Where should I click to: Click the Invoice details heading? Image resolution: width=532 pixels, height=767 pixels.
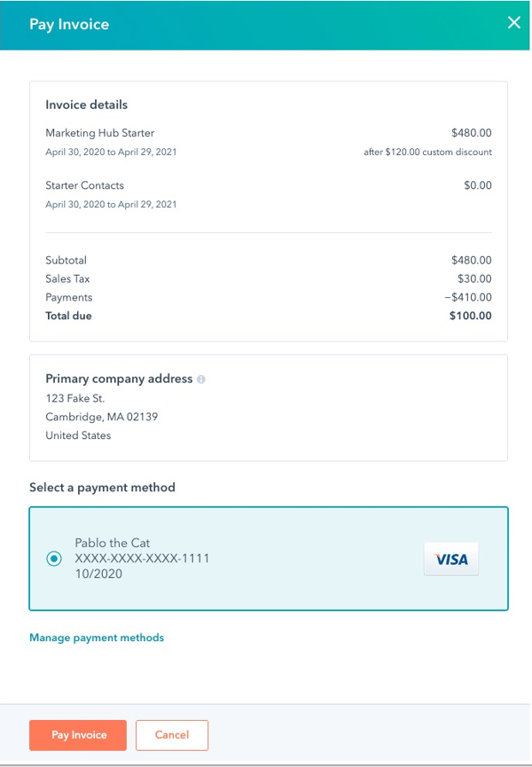coord(87,105)
